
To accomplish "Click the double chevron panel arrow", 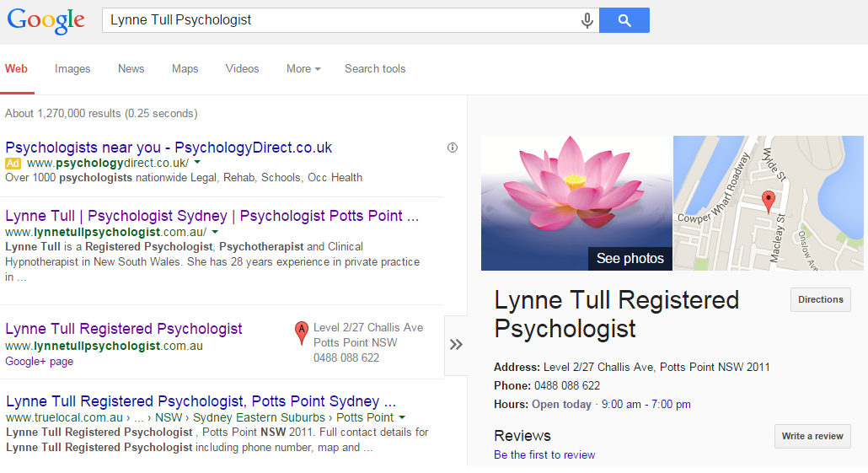I will 456,345.
